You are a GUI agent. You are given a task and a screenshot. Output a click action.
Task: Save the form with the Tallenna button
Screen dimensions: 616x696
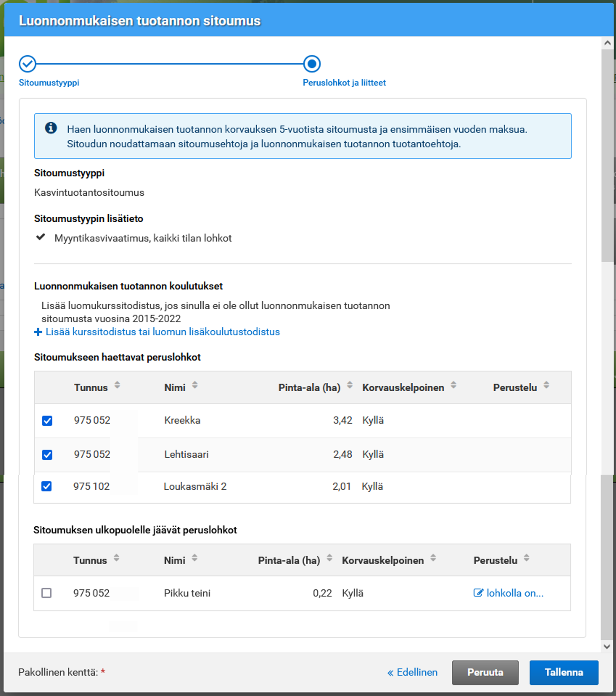(564, 672)
